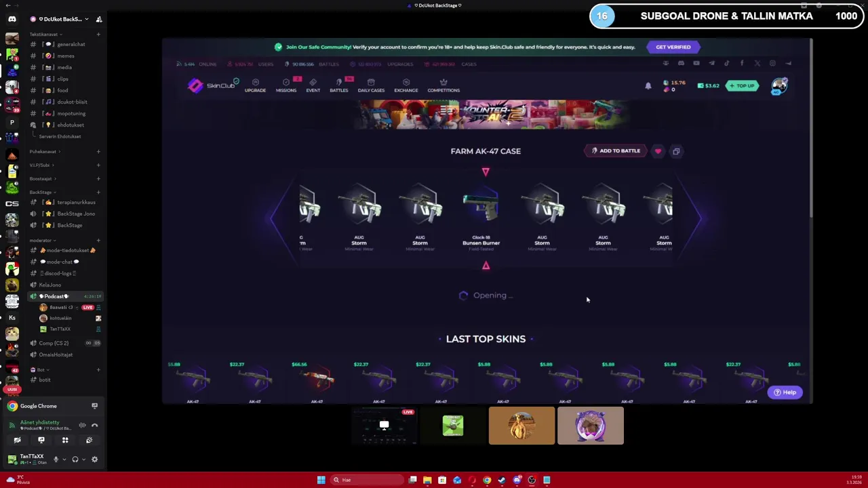Click the Windows taskbar search box
Image resolution: width=868 pixels, height=488 pixels.
[366, 480]
